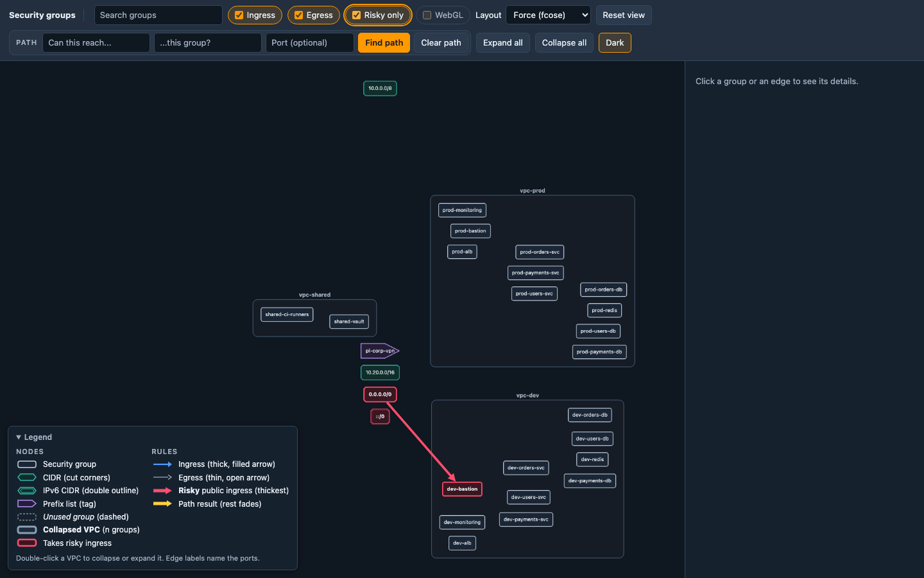Image resolution: width=924 pixels, height=578 pixels.
Task: Click the red risky ingress edge to dev-bastion
Action: pos(421,442)
